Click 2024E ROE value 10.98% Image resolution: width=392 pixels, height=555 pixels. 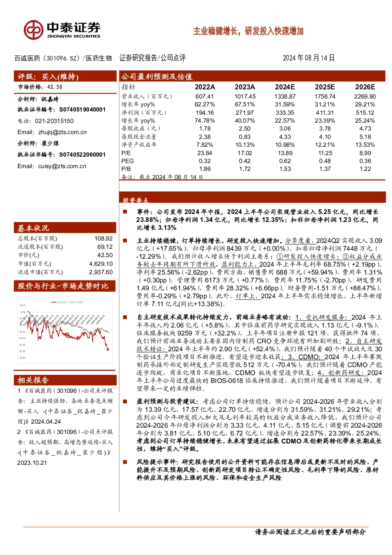click(285, 145)
